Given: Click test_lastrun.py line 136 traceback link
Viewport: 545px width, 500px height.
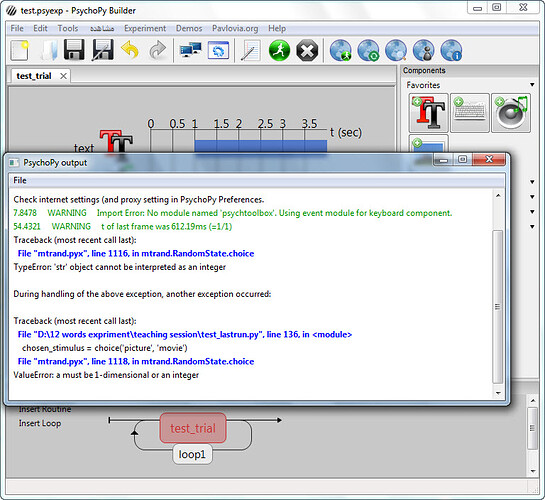Looking at the screenshot, I should click(185, 335).
